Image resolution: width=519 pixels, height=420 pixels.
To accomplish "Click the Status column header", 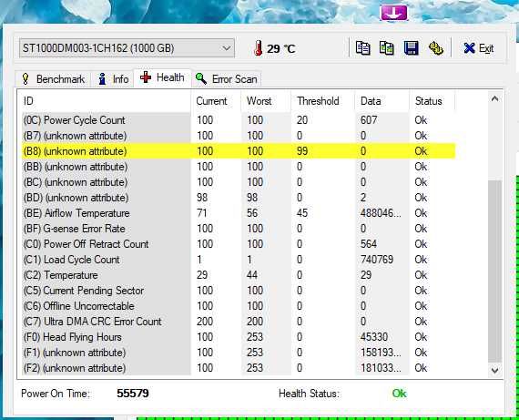I will (432, 101).
